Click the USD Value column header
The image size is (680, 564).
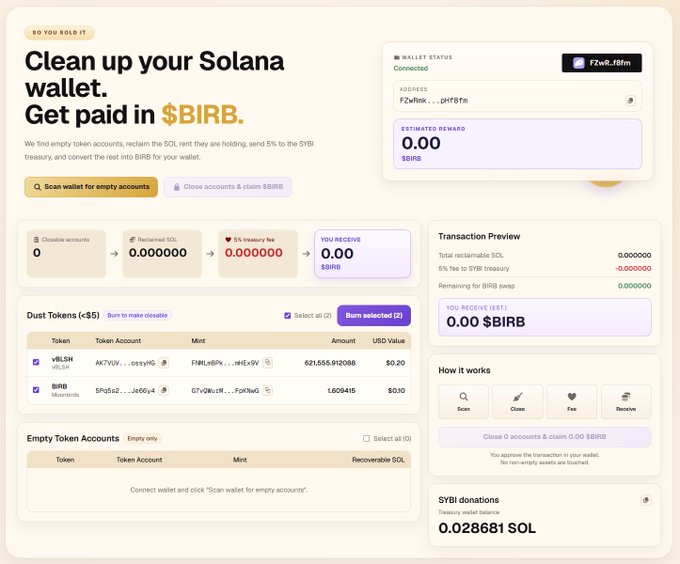pos(389,341)
